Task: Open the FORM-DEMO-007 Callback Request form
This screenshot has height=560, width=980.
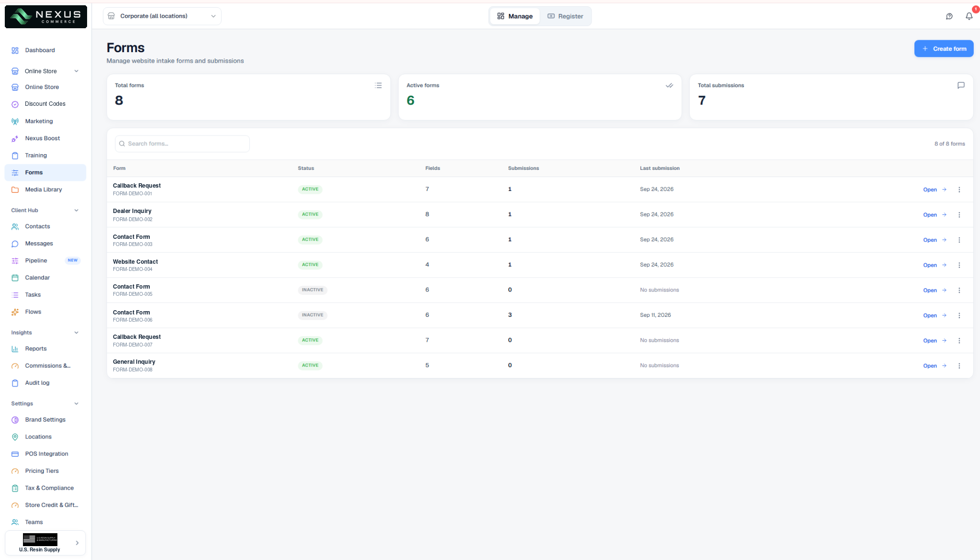Action: click(x=935, y=341)
